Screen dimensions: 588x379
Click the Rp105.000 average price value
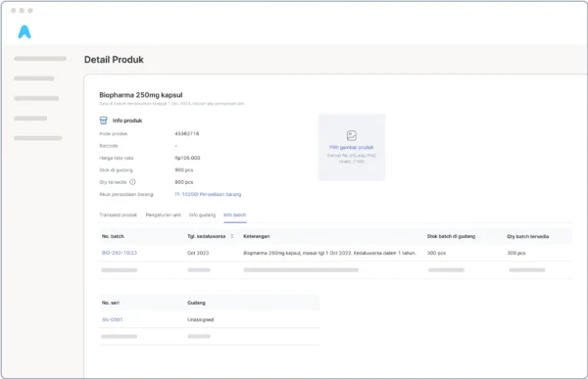[x=187, y=158]
